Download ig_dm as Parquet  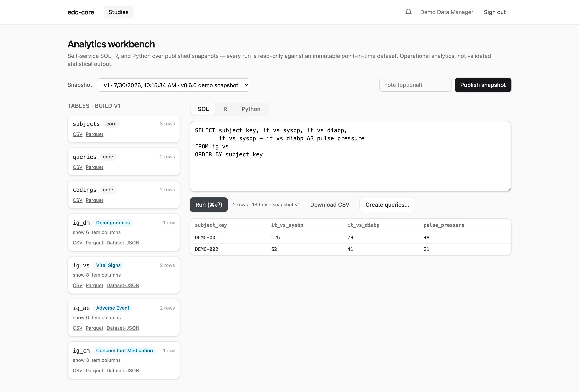click(x=94, y=243)
